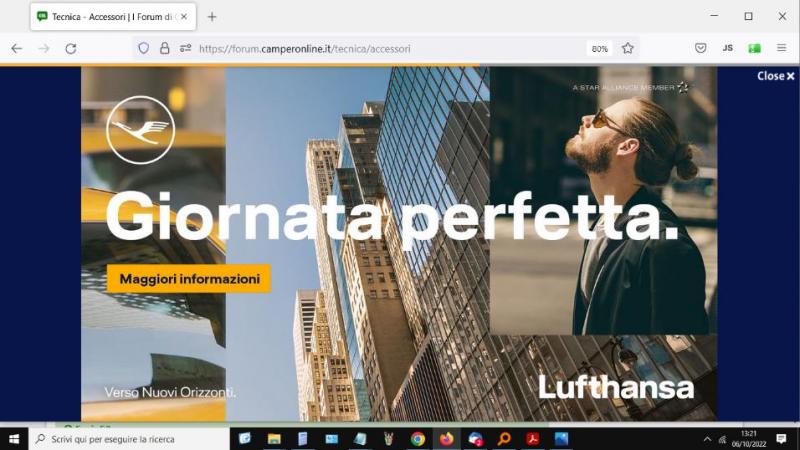
Task: Click the 80% zoom level indicator
Action: [x=599, y=48]
